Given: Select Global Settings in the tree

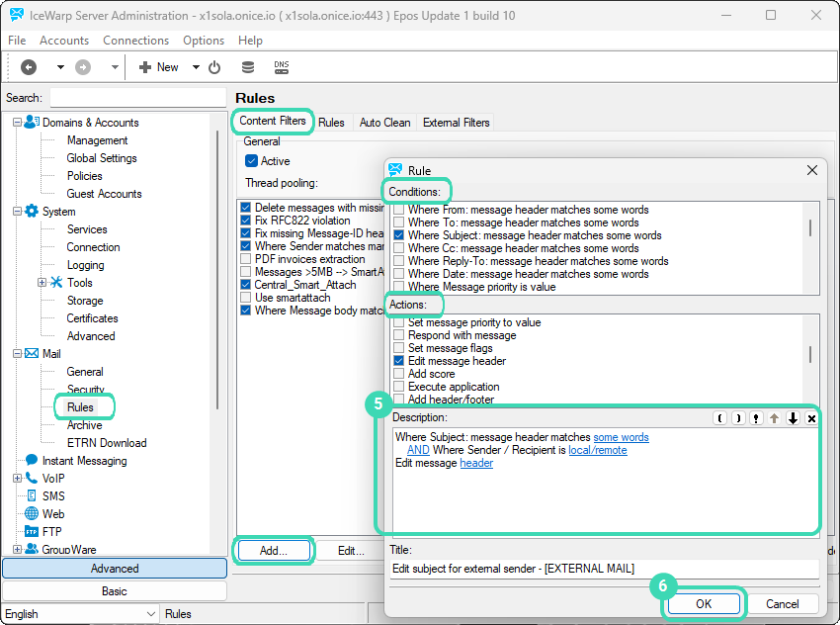Looking at the screenshot, I should click(x=102, y=158).
